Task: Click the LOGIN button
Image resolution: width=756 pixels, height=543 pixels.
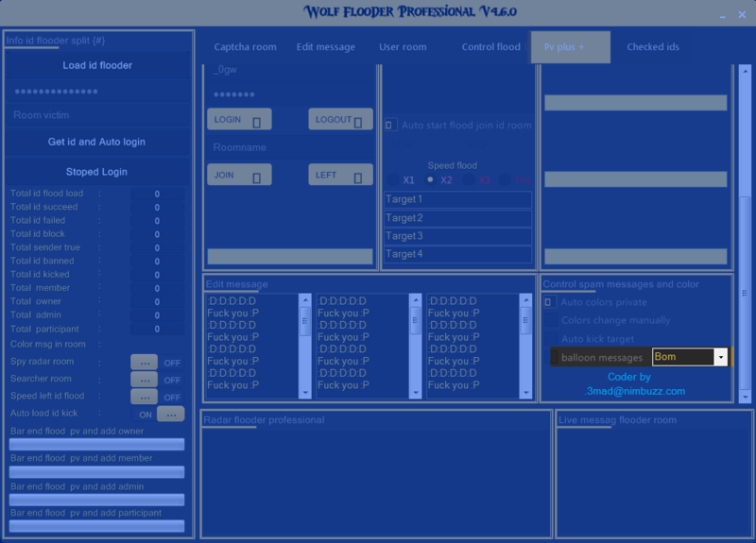Action: coord(239,120)
